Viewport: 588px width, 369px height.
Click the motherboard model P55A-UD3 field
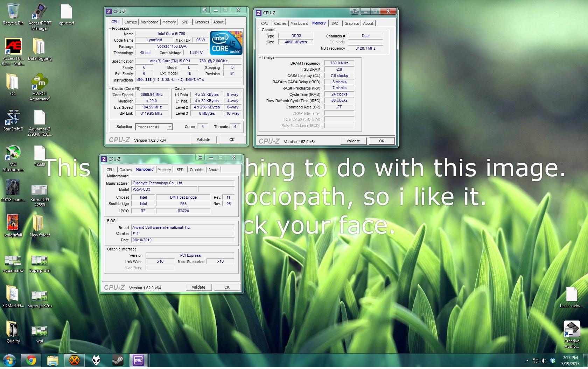click(164, 189)
